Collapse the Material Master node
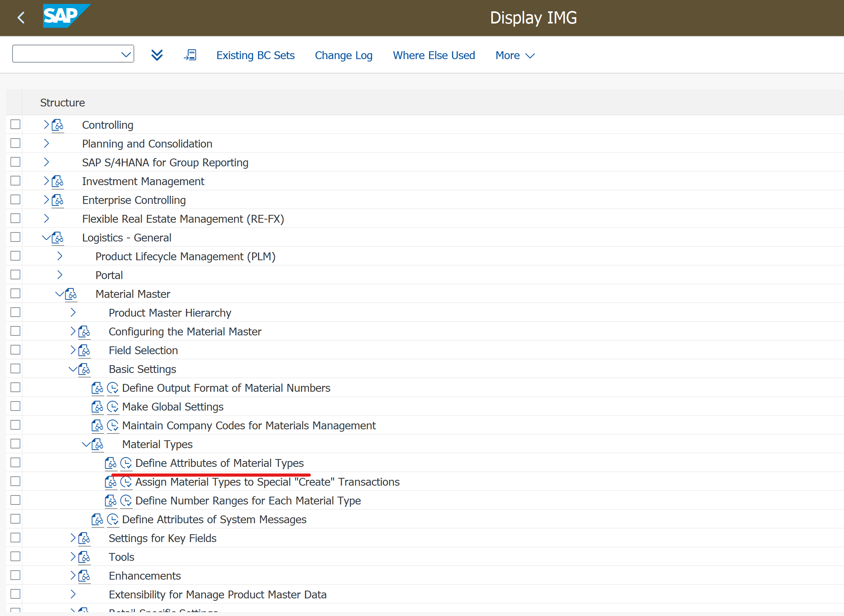The width and height of the screenshot is (844, 616). [x=60, y=294]
